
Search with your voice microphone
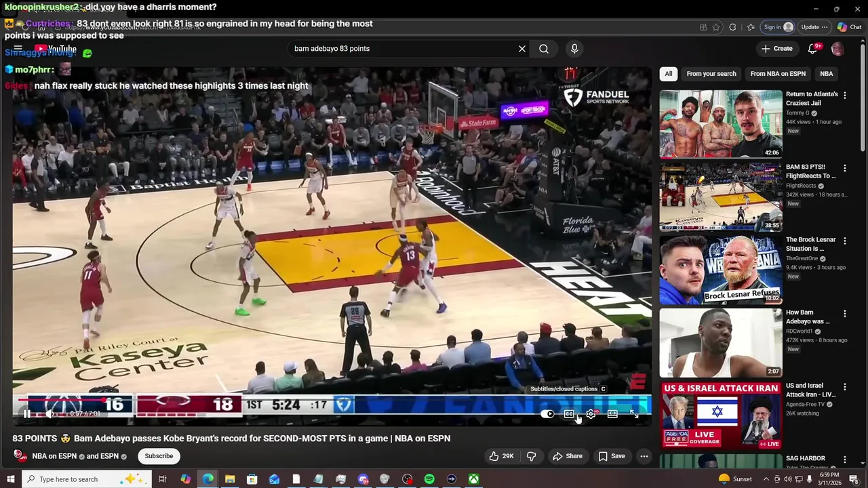pos(574,49)
